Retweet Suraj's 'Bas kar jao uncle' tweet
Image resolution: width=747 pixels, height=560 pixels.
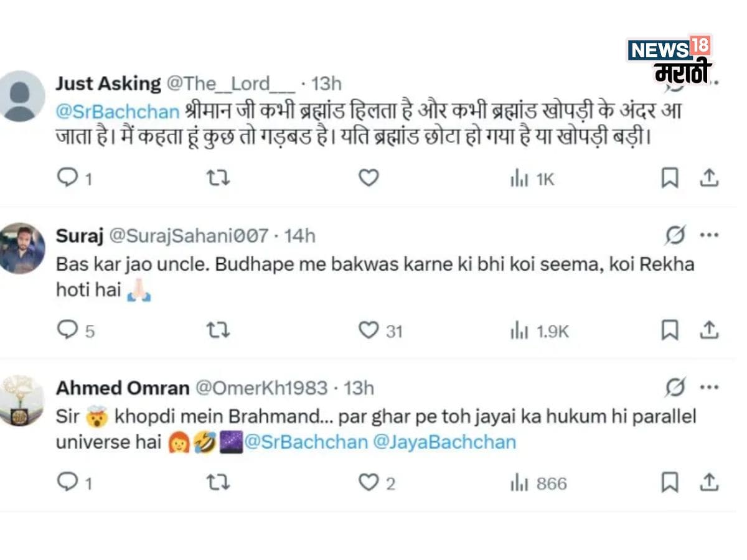(218, 330)
